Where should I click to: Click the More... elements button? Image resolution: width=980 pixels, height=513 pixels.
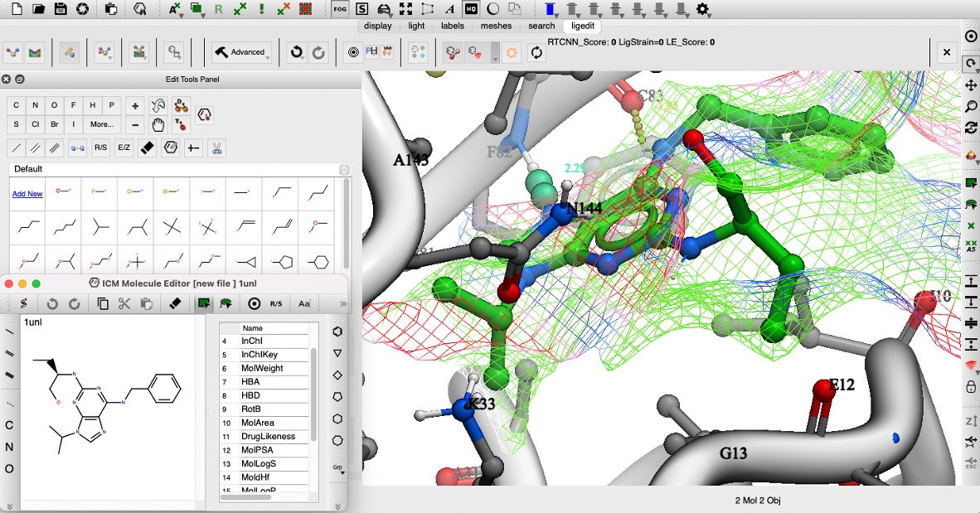(x=102, y=124)
